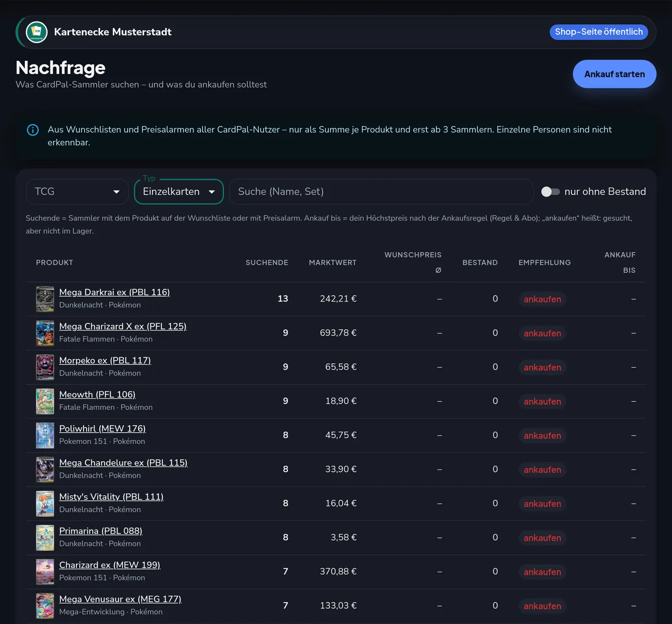Viewport: 672px width, 624px height.
Task: Open Misty's Vitality card thumbnail
Action: (x=45, y=503)
